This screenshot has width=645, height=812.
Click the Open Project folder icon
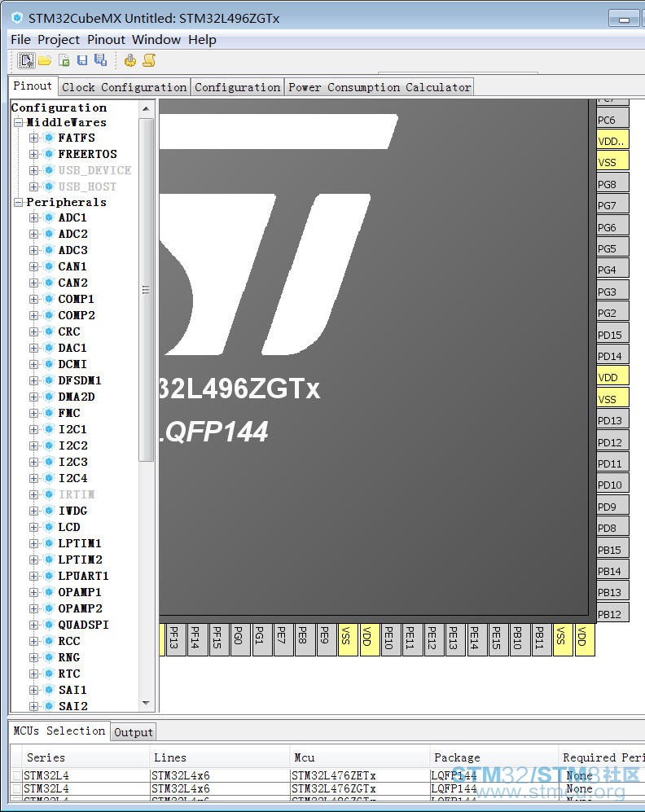point(45,60)
